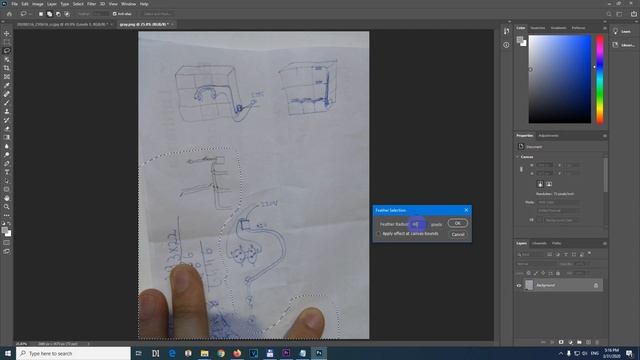640x360 pixels.
Task: Select the Eyedropper tool
Action: click(x=7, y=85)
